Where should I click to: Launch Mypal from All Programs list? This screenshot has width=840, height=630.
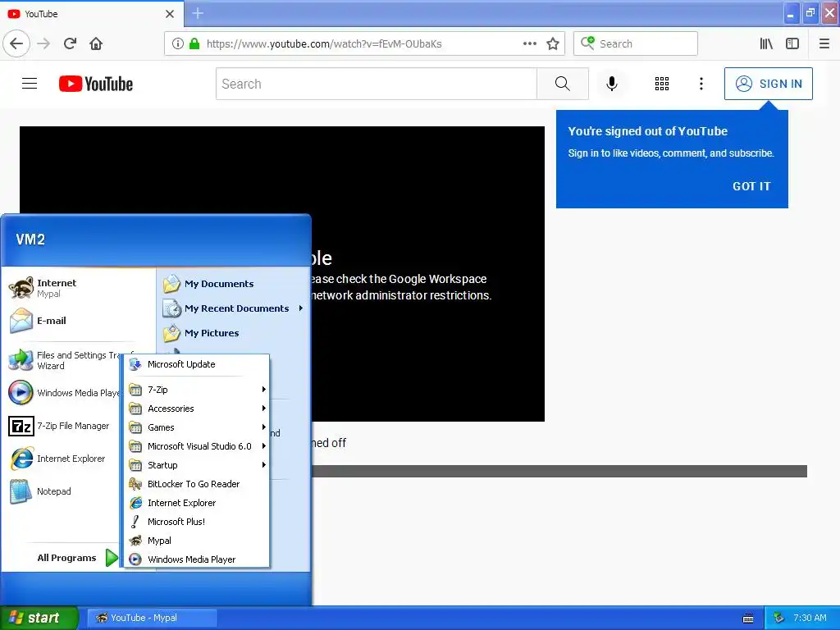click(197, 541)
